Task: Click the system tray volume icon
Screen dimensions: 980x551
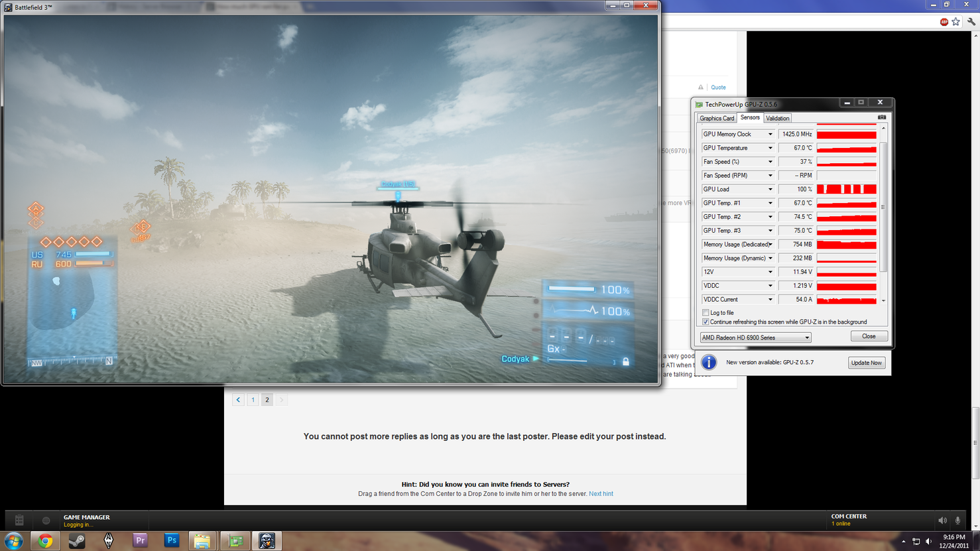Action: 928,542
